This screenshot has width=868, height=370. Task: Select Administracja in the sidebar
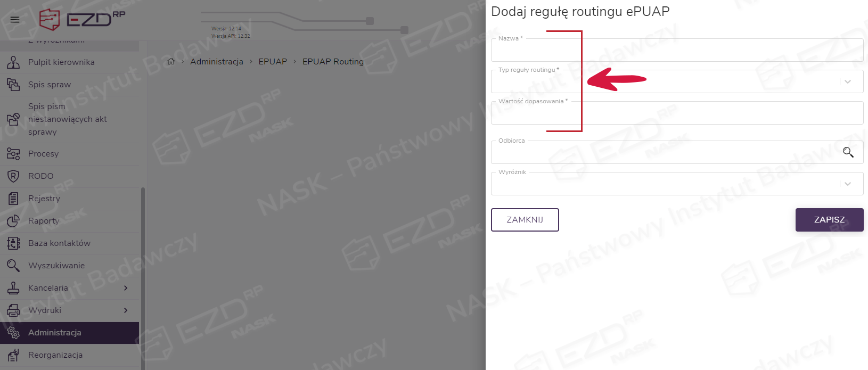pos(55,333)
